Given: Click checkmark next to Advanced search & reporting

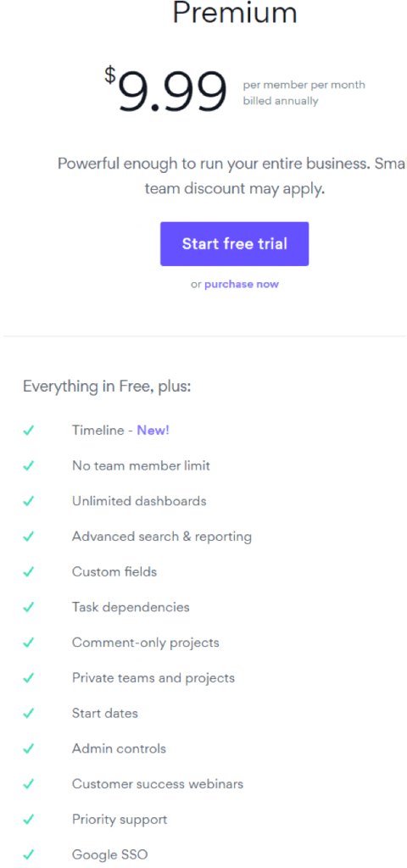Looking at the screenshot, I should (x=29, y=537).
